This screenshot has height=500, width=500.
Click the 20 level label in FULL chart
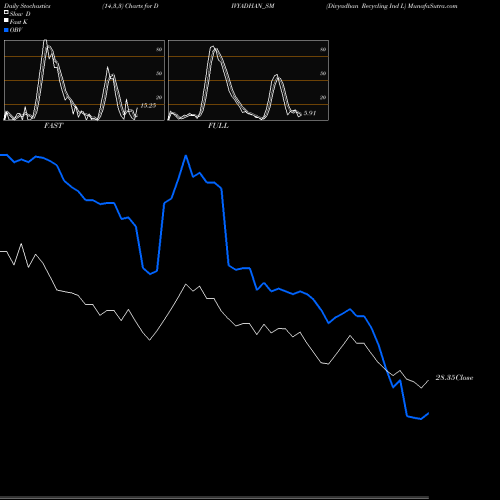[x=323, y=97]
